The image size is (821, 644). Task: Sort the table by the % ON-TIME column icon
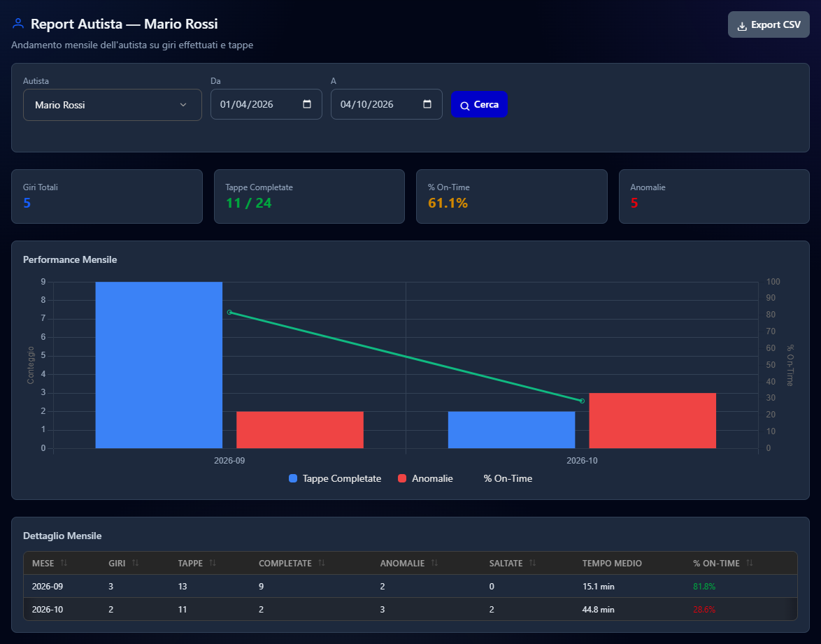click(x=750, y=563)
